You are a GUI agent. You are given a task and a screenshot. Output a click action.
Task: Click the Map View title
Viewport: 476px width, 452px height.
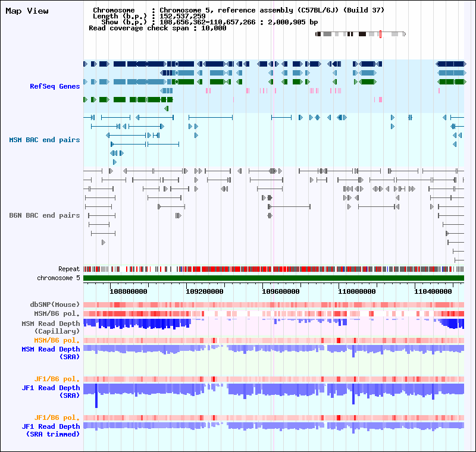point(27,11)
